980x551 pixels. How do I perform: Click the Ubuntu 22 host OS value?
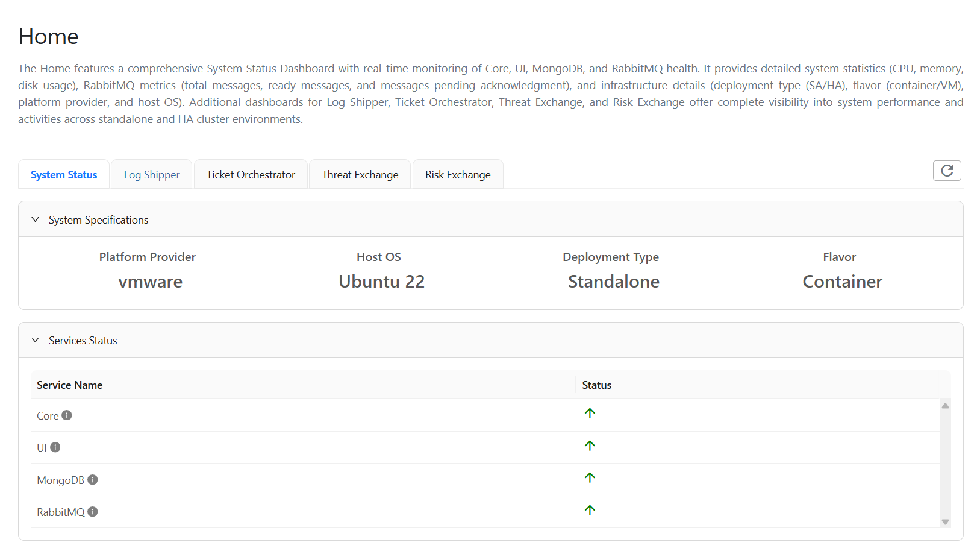click(382, 282)
